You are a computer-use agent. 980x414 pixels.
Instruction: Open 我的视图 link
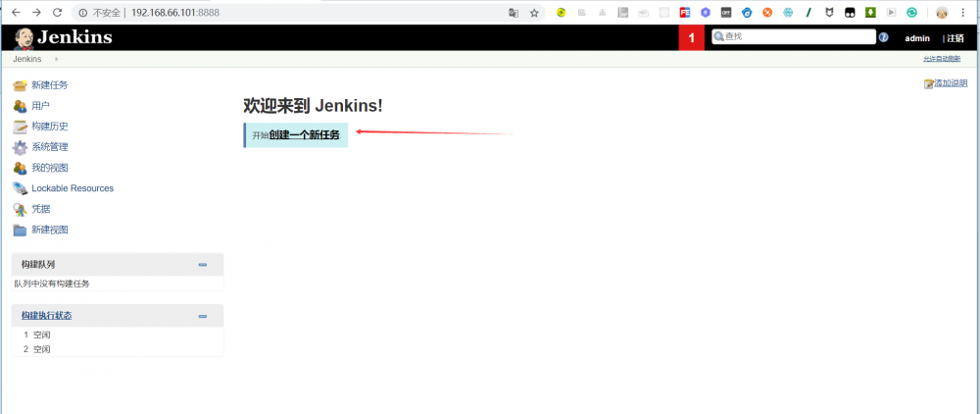[x=50, y=168]
